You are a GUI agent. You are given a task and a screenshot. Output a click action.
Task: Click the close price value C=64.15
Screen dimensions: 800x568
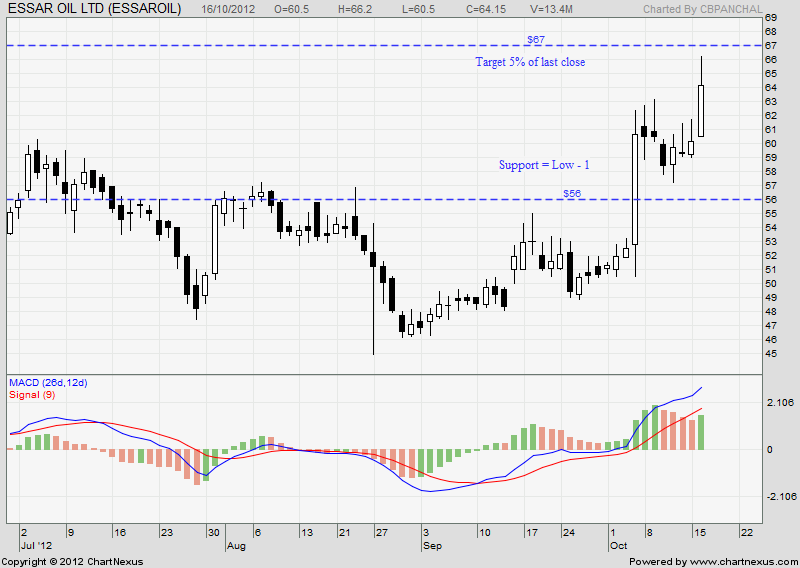coord(486,9)
